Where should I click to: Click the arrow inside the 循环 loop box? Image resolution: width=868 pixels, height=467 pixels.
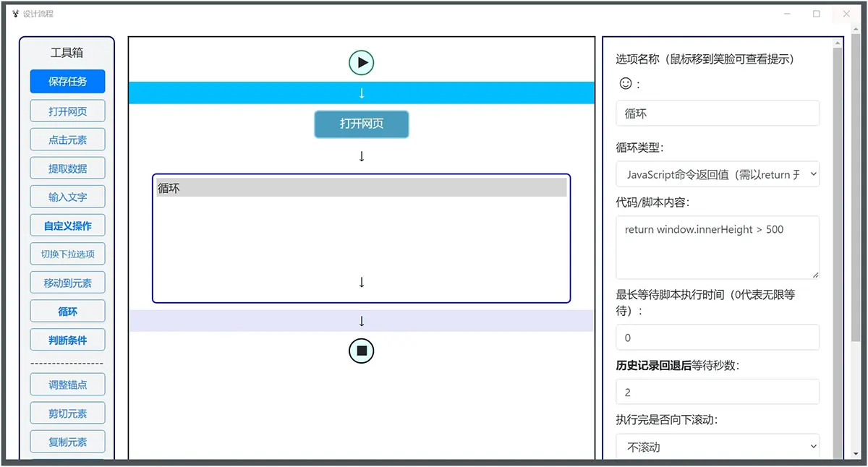361,282
